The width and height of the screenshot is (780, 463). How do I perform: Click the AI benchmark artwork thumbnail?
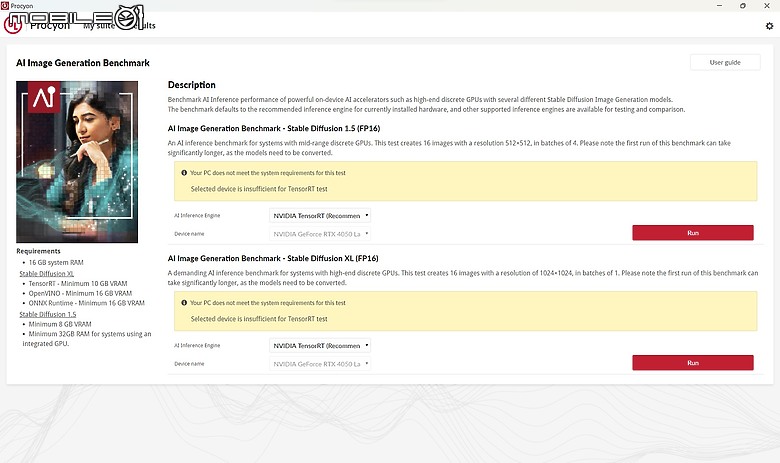coord(77,162)
